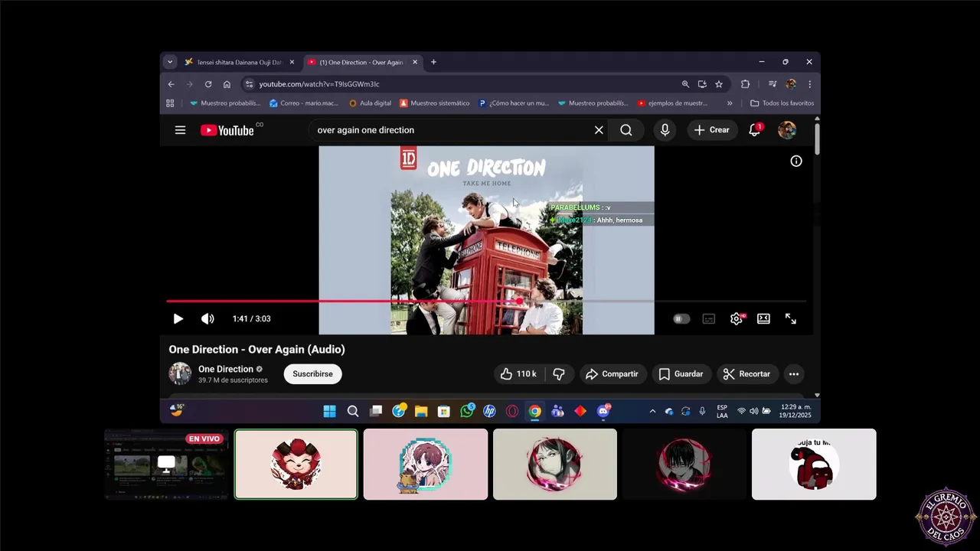The width and height of the screenshot is (980, 551).
Task: Open WhatsApp from the taskbar
Action: tap(467, 412)
